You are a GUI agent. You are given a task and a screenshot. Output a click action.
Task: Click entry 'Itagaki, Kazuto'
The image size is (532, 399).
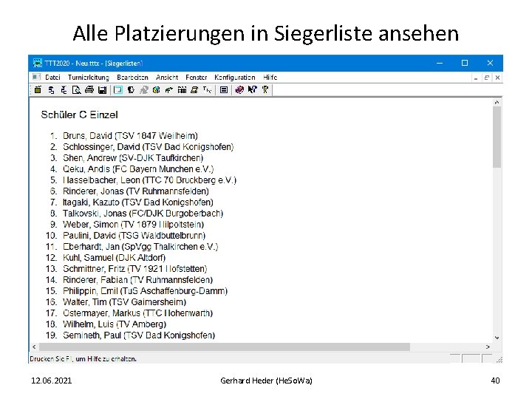(138, 202)
